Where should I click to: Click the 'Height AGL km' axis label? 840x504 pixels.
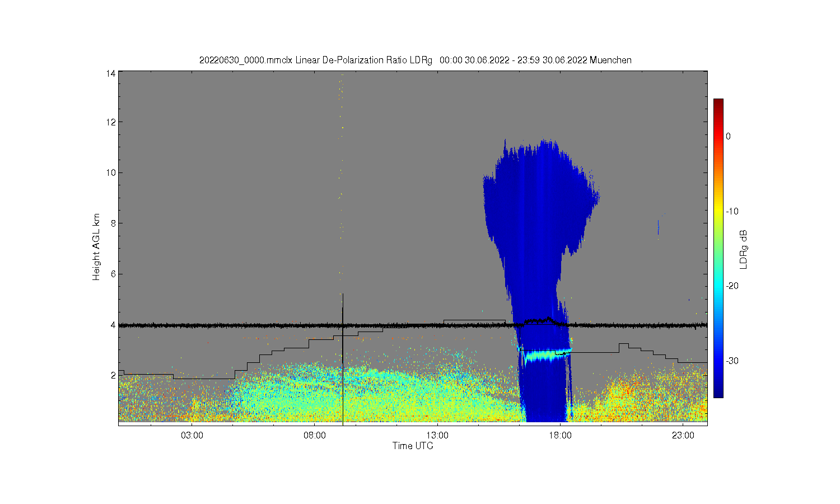96,247
